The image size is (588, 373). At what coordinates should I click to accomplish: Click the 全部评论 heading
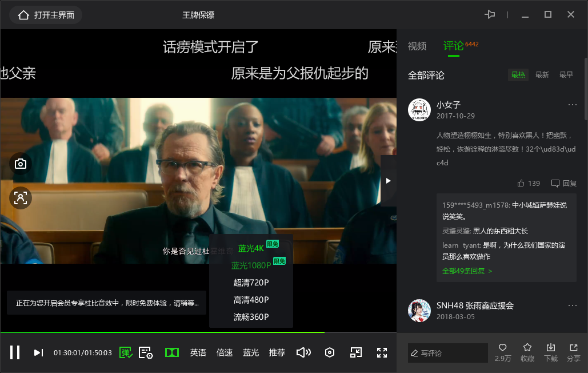tap(426, 75)
